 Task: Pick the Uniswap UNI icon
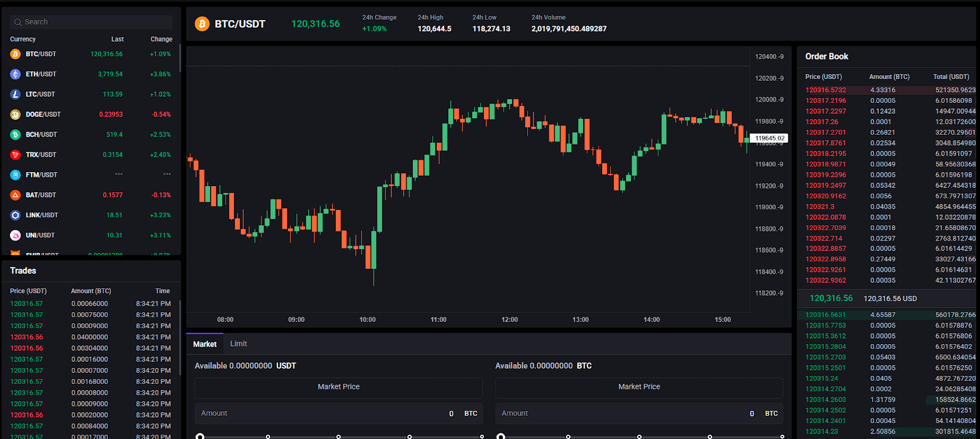coord(15,235)
